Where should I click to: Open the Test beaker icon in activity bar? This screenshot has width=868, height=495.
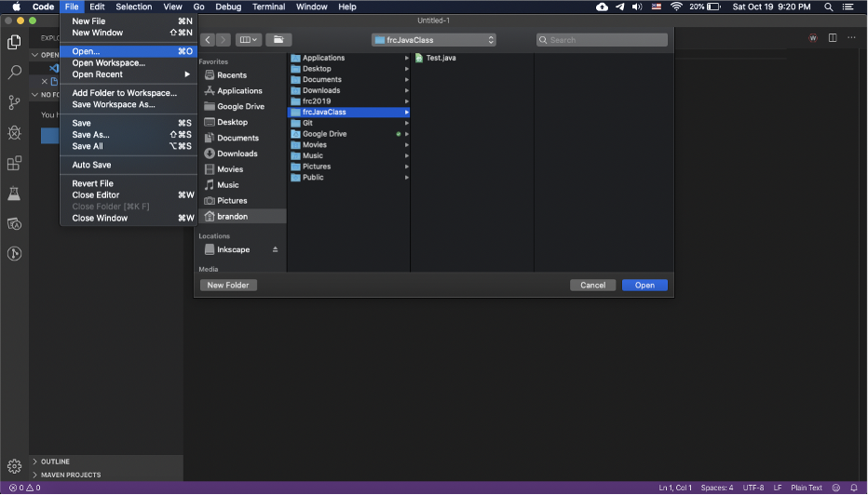coord(14,194)
